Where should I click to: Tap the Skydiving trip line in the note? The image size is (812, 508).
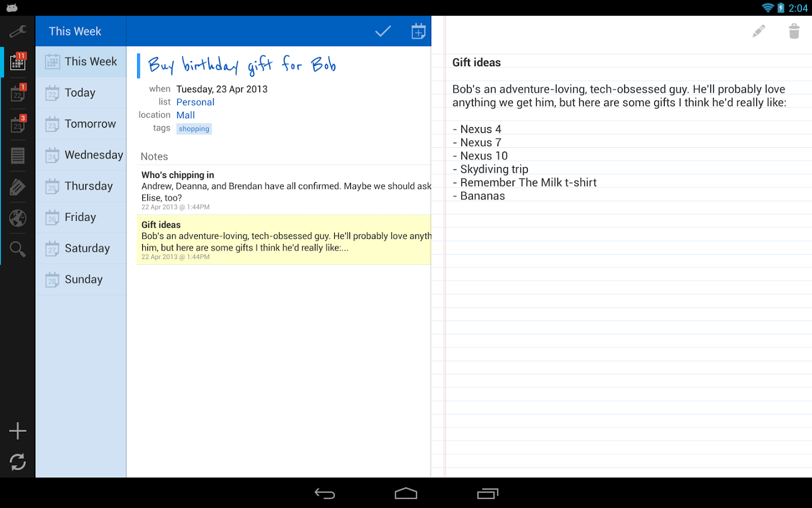click(491, 169)
